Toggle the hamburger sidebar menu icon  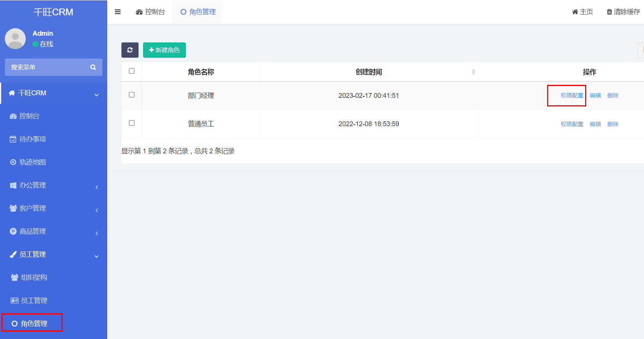click(x=118, y=12)
